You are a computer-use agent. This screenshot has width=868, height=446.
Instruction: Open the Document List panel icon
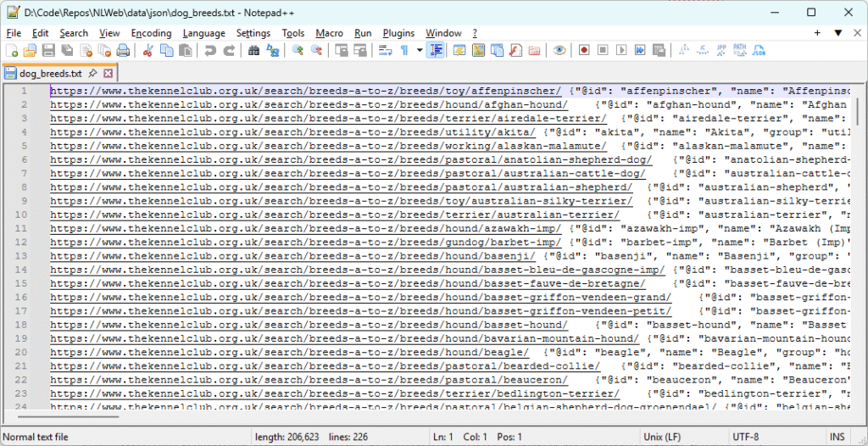point(497,51)
